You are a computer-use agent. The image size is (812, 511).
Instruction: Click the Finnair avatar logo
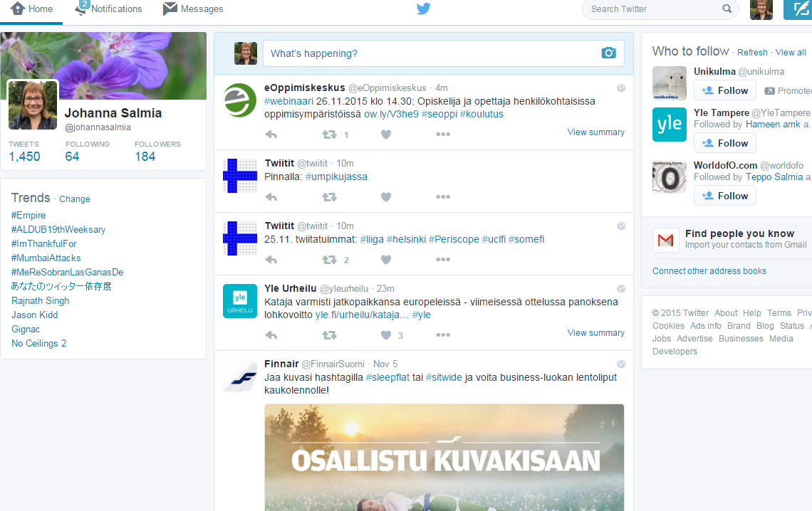[x=240, y=376]
